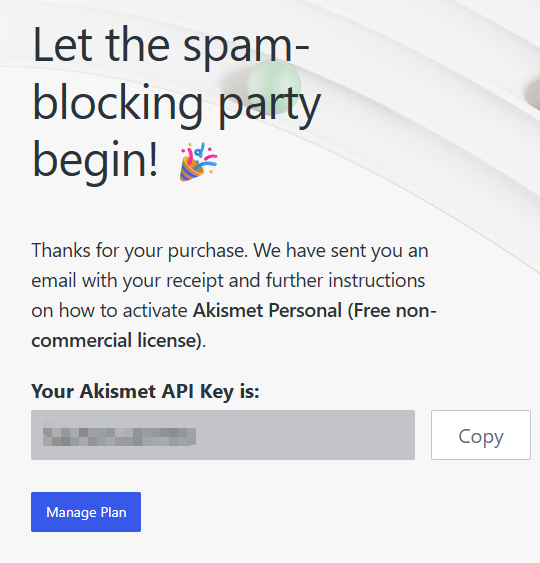Click the bold "Akismet Personal" text
The image size is (540, 563).
pyautogui.click(x=267, y=311)
